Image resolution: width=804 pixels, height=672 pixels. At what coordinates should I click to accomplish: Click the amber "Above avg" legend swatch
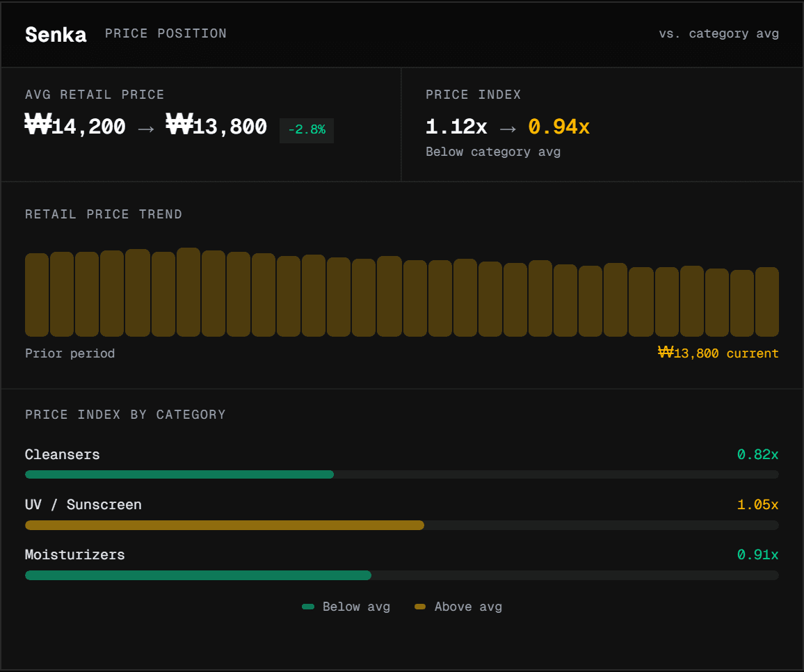420,607
